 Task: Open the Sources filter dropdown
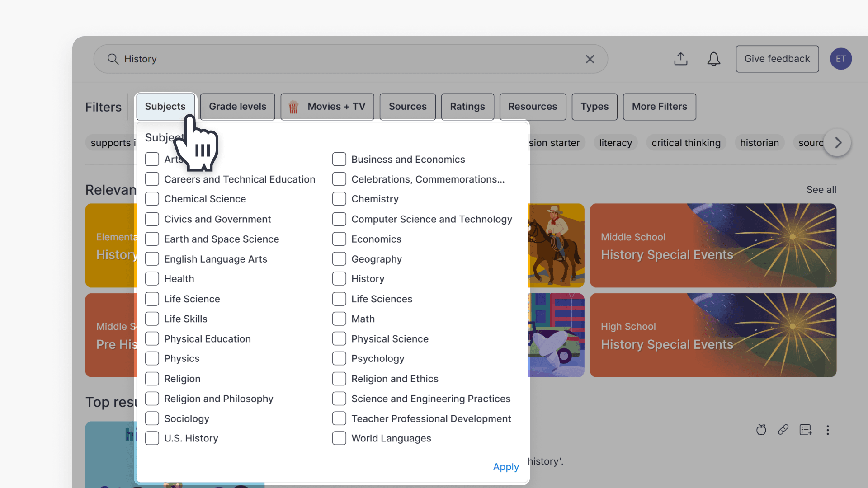(407, 107)
